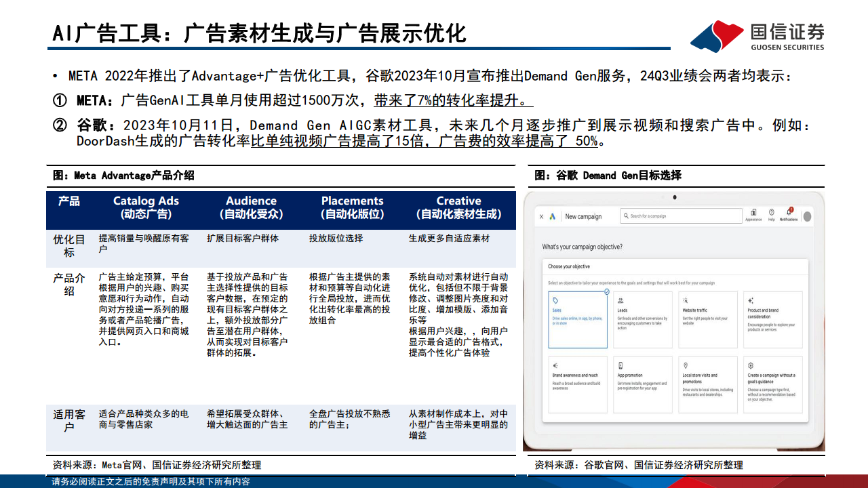Image resolution: width=868 pixels, height=488 pixels.
Task: Click the "Choose your objective" section header
Action: pos(569,266)
